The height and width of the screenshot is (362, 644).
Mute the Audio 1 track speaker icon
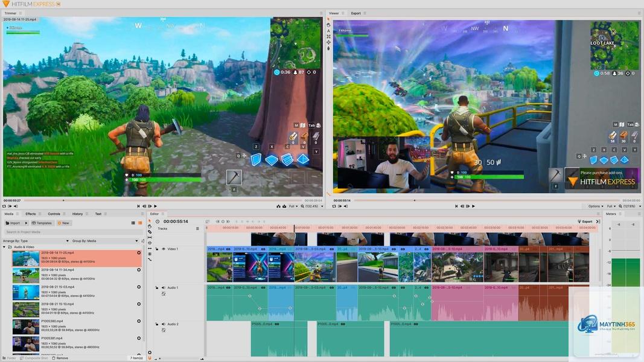point(163,288)
